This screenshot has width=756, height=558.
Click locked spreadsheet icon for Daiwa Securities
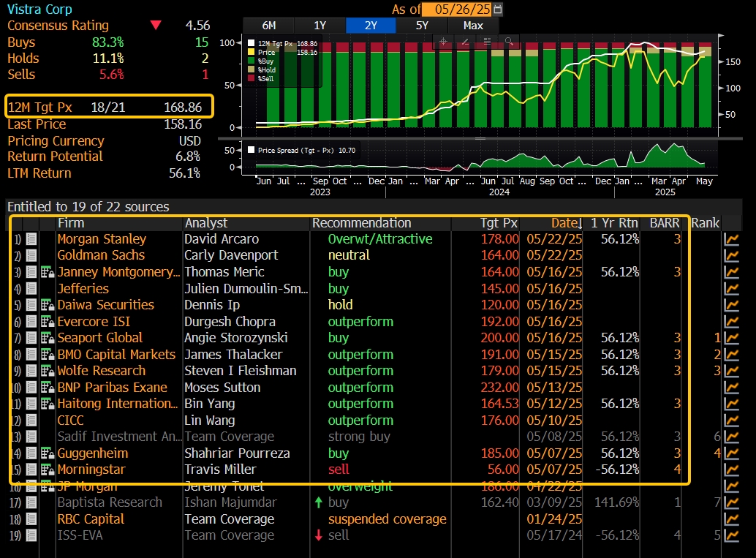(x=47, y=305)
